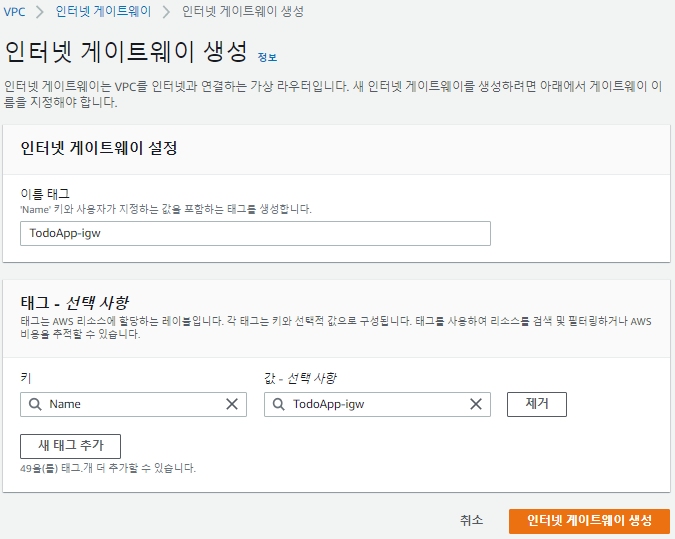Screen dimensions: 675x539
Task: Cancel with the 취소 button
Action: click(x=471, y=520)
